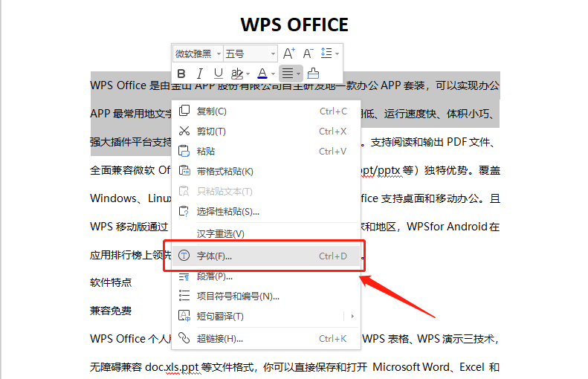Click the icon beside 带格式粘贴(K)
588x379 pixels.
[184, 171]
